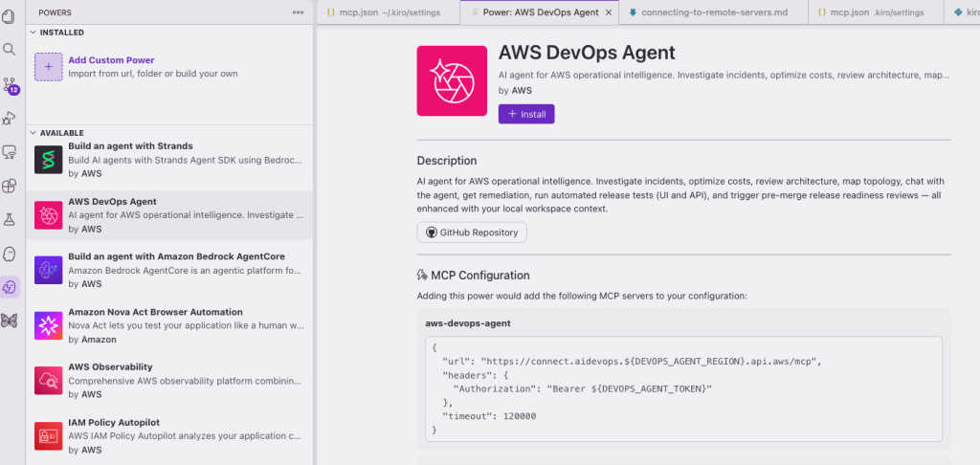This screenshot has height=465, width=980.
Task: Select IAM Policy Autopilot power title
Action: pyautogui.click(x=114, y=423)
